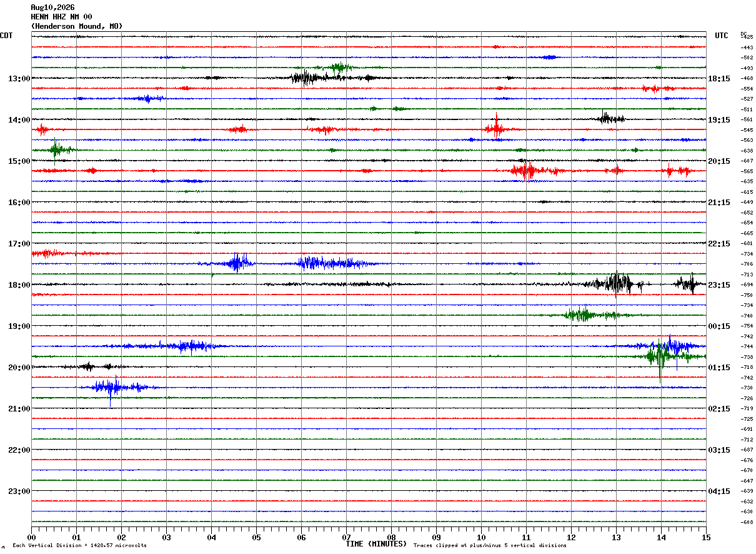Click the Each Vertical Division microvolts note
Screen dimensions: 756x554
[79, 546]
